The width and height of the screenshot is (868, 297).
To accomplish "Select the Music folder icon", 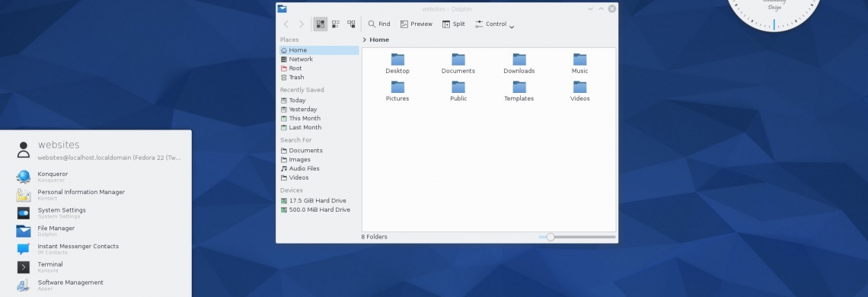I will pyautogui.click(x=579, y=59).
